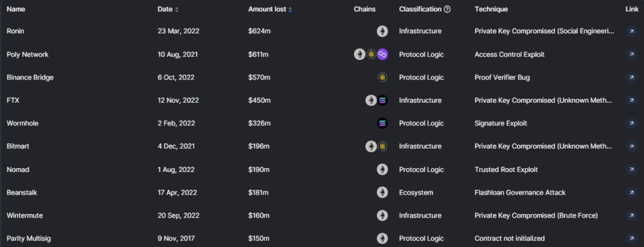Click the Classification help question mark icon

447,9
